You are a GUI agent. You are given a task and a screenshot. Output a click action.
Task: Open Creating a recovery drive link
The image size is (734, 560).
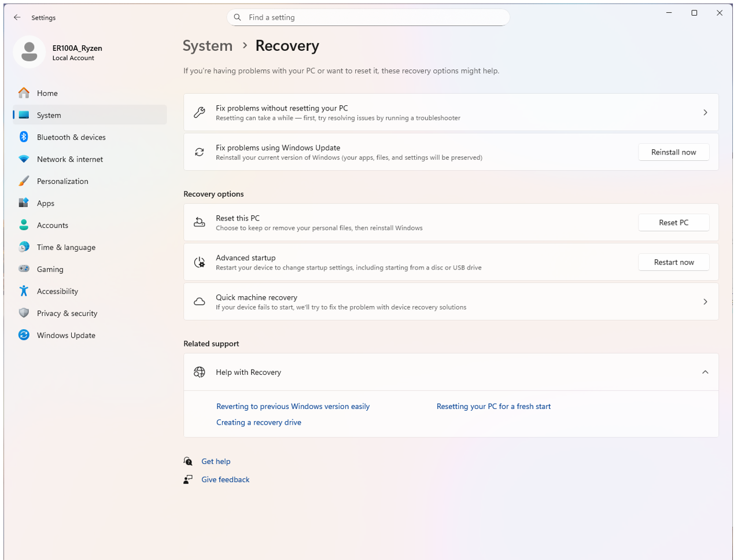point(259,422)
